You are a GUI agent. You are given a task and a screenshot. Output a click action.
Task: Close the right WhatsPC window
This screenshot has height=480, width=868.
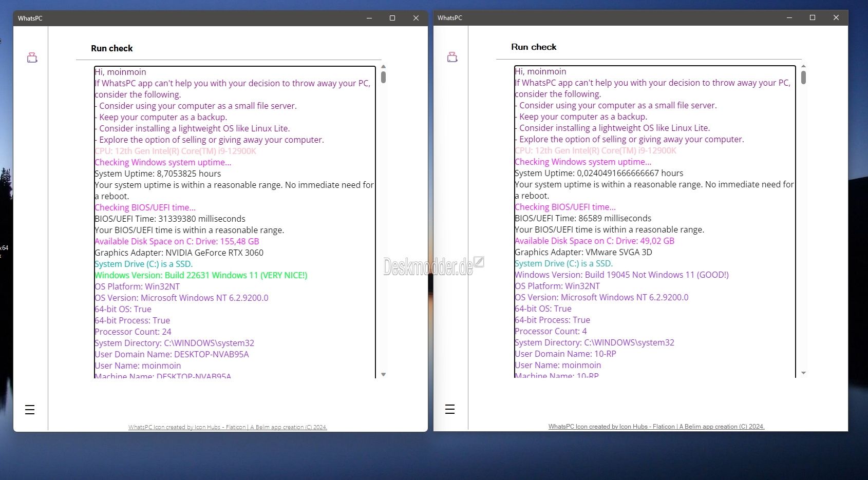836,17
